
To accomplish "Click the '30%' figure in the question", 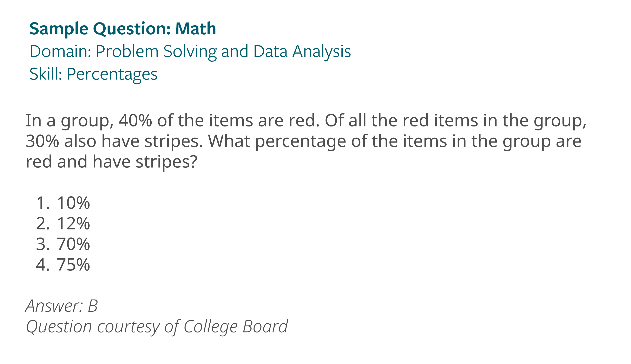I will click(x=42, y=141).
